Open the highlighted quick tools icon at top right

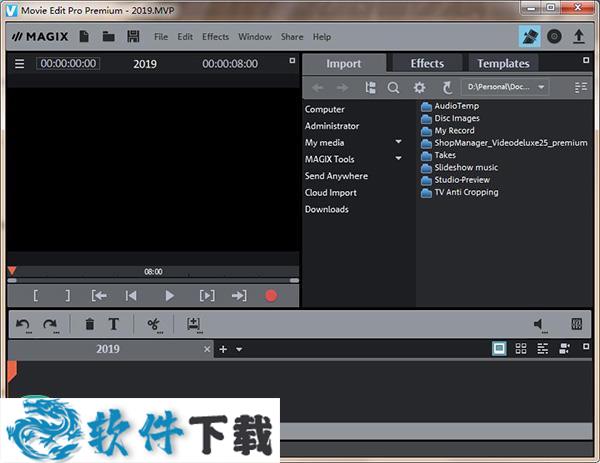pos(530,37)
